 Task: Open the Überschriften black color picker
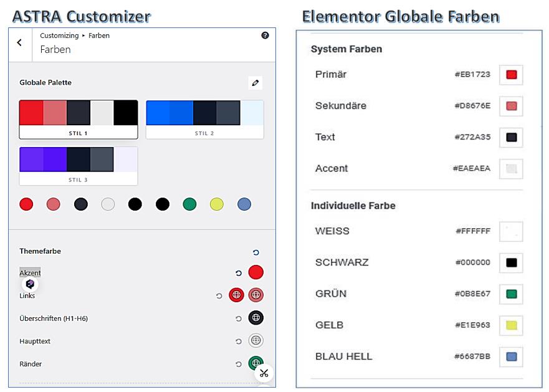(x=255, y=318)
